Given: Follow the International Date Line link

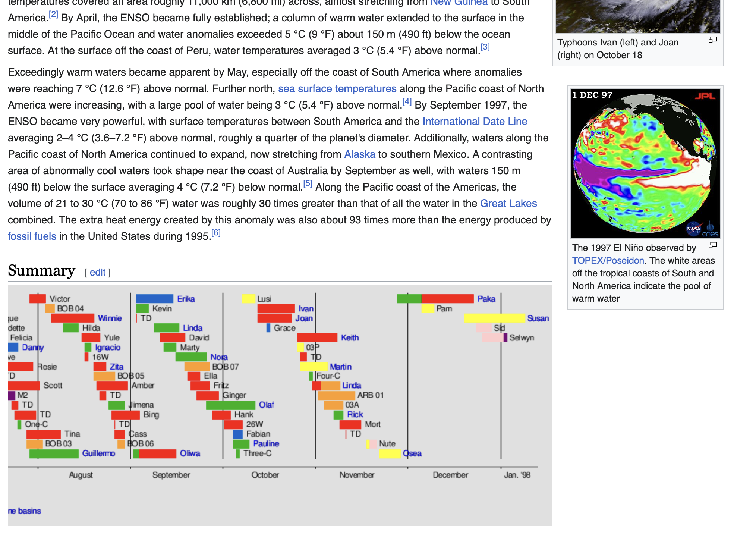Looking at the screenshot, I should click(x=475, y=122).
